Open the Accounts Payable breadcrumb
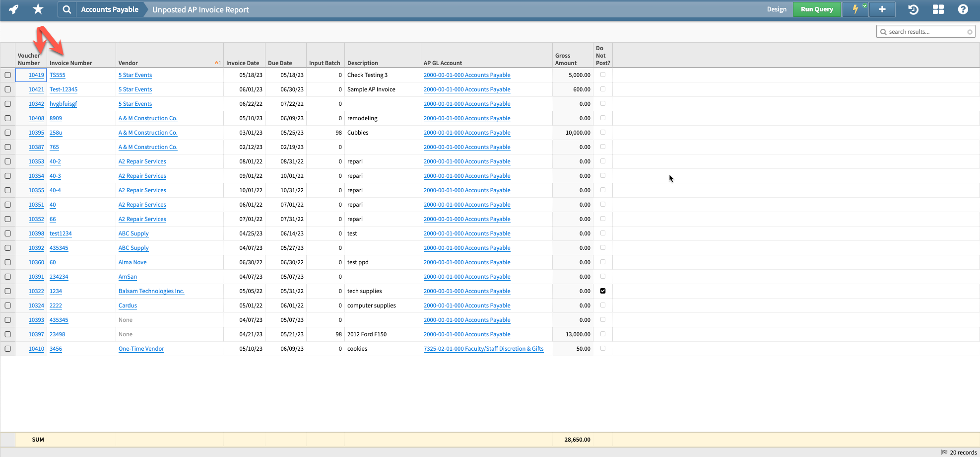Screen dimensions: 980x457 pos(110,9)
